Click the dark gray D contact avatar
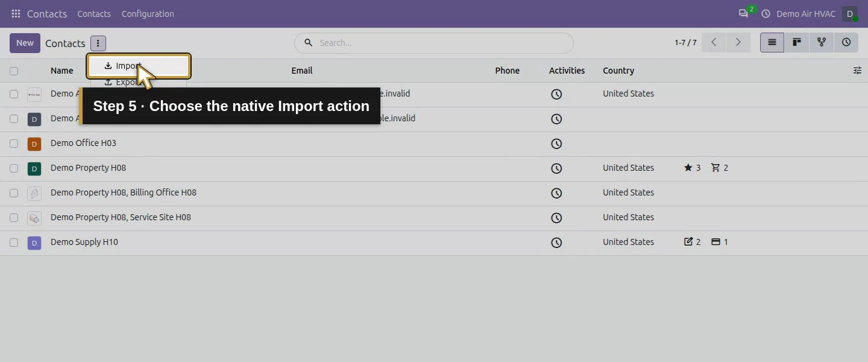This screenshot has width=868, height=362. coord(34,119)
